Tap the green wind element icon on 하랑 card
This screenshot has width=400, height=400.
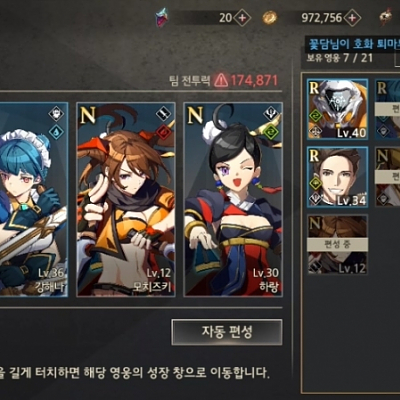[271, 131]
